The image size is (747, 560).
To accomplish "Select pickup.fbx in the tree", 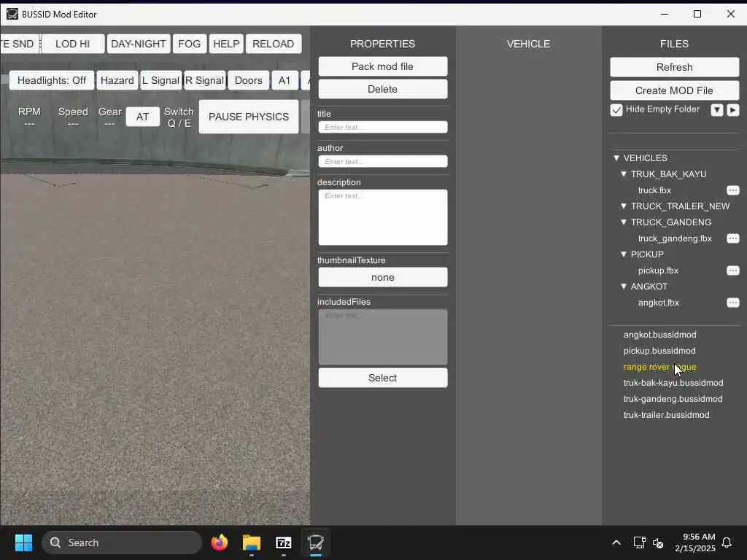I will (659, 271).
